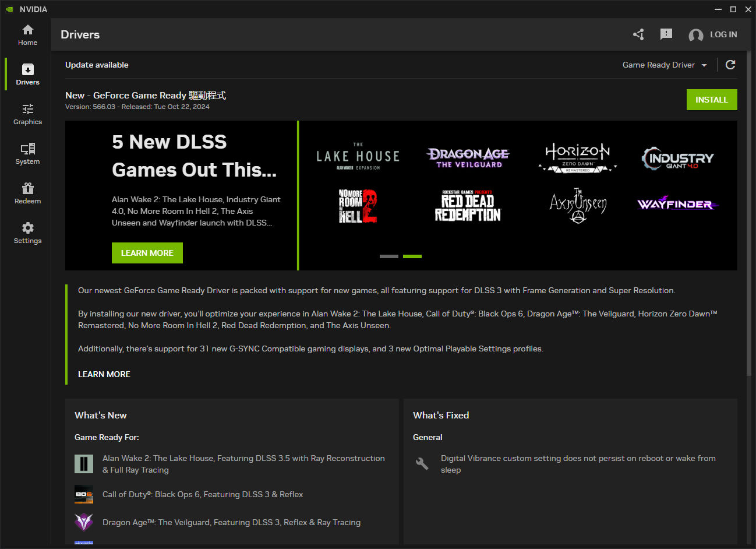Click the green INSTALL button
Screen dimensions: 756x549
[x=711, y=99]
